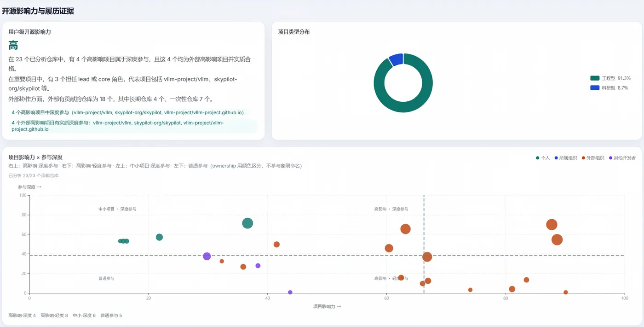Click the 项目影响力 → x-axis label
This screenshot has height=327, width=644.
327,306
